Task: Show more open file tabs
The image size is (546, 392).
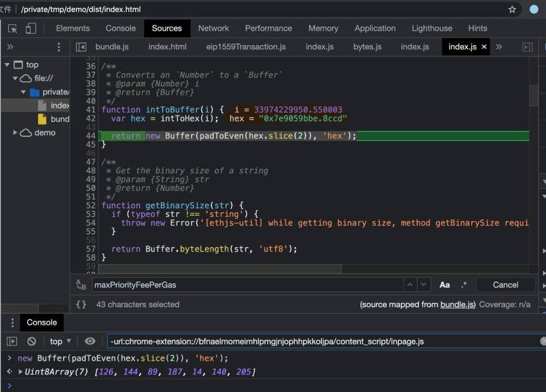Action: click(499, 47)
